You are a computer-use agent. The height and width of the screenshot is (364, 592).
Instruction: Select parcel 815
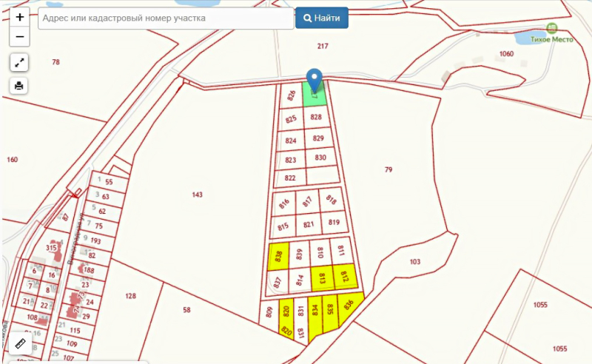[283, 226]
